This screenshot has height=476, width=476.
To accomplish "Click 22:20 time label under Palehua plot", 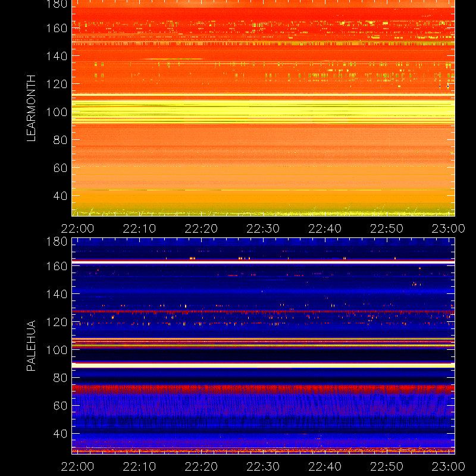I will click(x=201, y=466).
